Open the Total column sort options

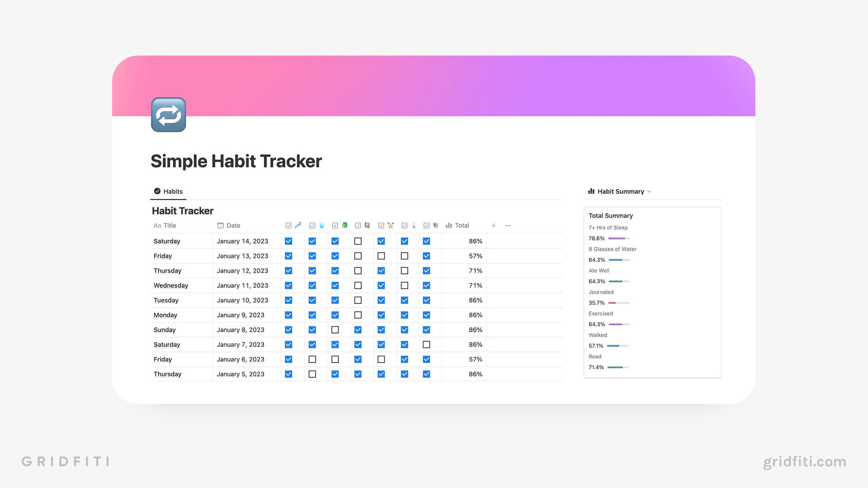pos(462,225)
